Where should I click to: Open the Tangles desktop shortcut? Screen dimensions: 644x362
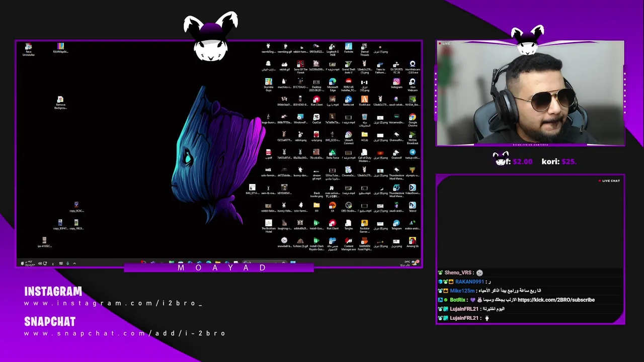(x=348, y=225)
